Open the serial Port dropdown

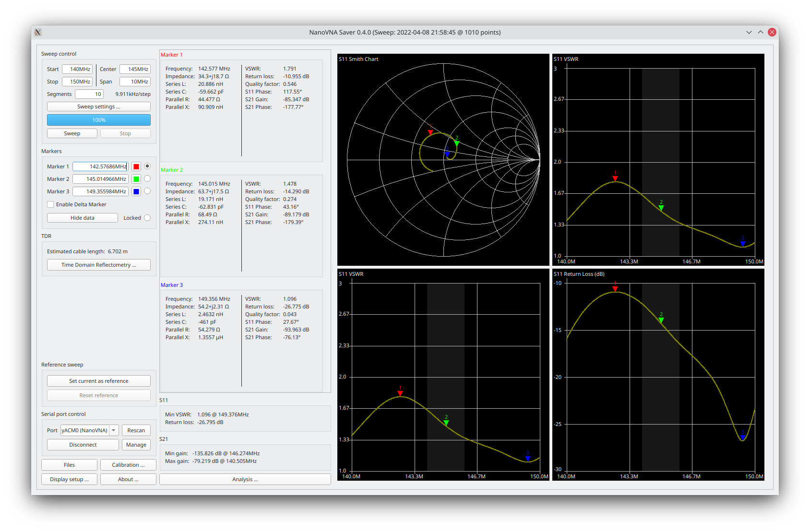pos(89,430)
